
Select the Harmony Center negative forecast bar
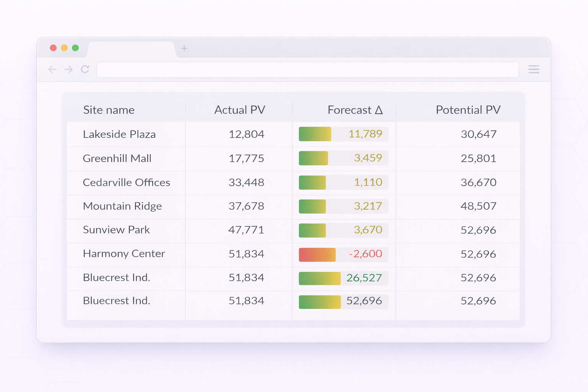317,254
